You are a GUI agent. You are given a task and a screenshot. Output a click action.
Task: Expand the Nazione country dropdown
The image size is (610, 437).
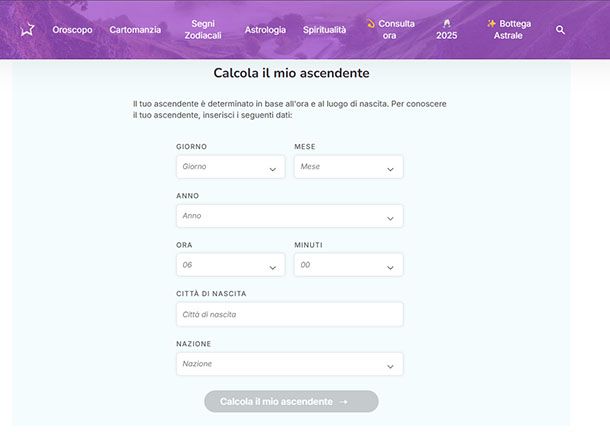(289, 364)
